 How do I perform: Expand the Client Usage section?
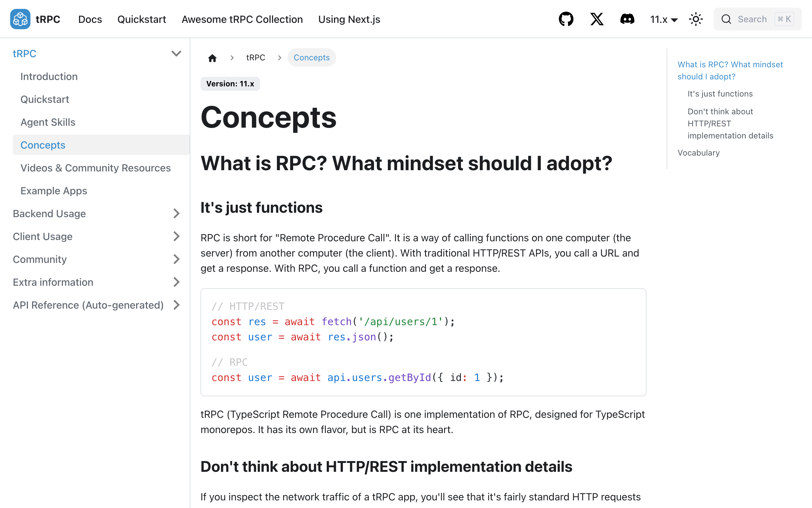click(176, 236)
